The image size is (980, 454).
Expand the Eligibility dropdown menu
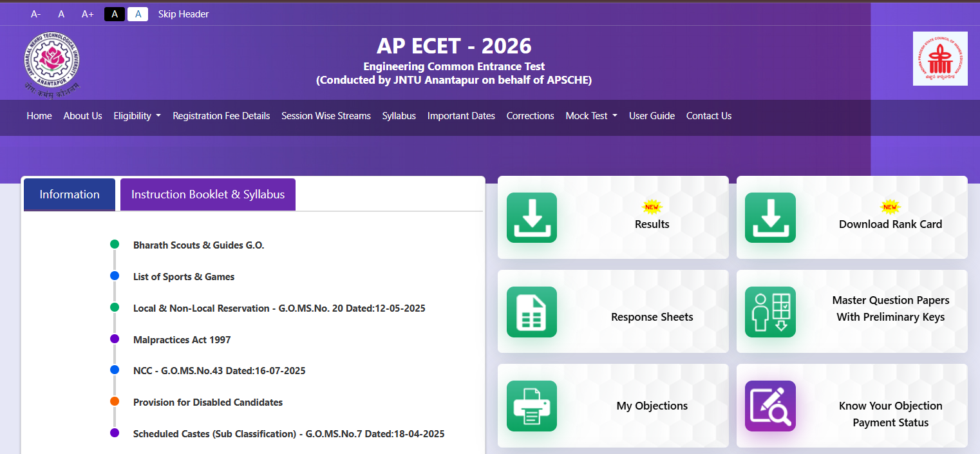(137, 116)
